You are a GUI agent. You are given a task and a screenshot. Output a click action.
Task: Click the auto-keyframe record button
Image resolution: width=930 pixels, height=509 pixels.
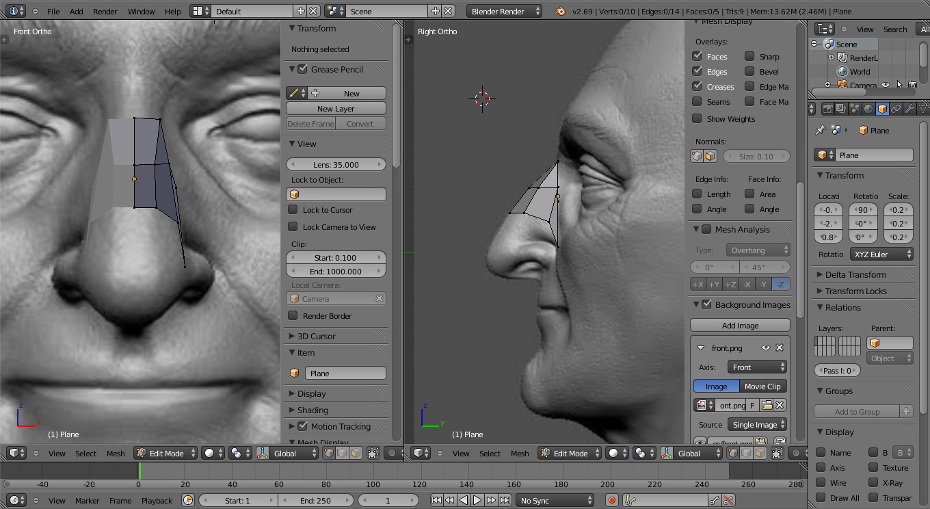(x=611, y=501)
